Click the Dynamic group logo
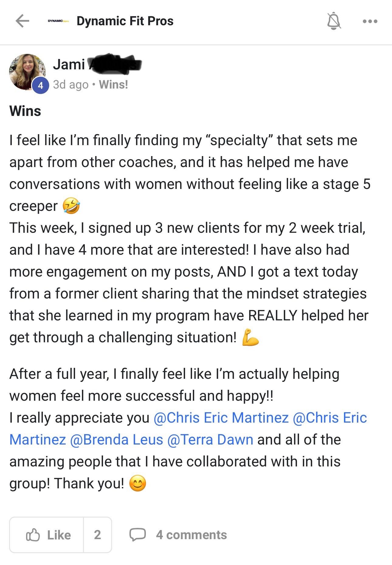 point(58,21)
